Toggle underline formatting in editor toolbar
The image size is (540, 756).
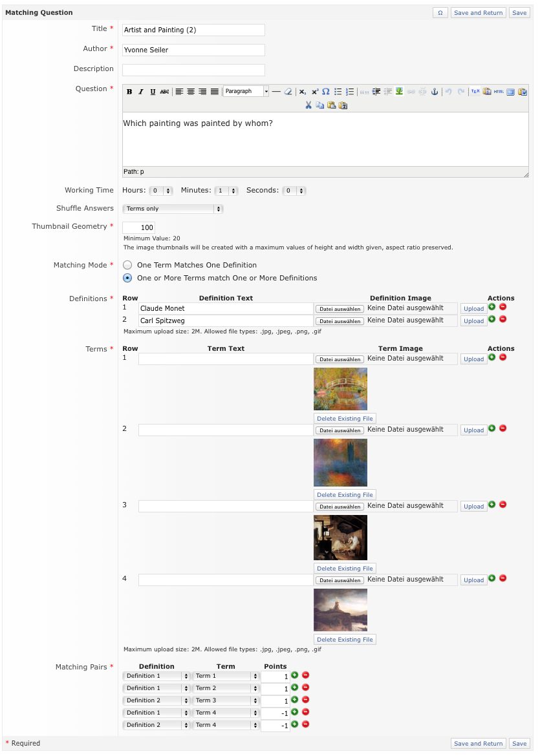153,92
